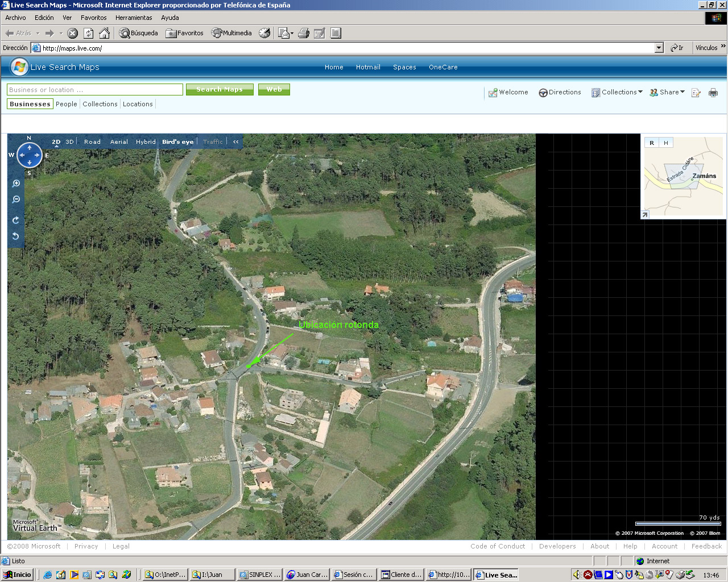Refresh the page using IE toolbar
The height and width of the screenshot is (582, 728).
click(89, 33)
